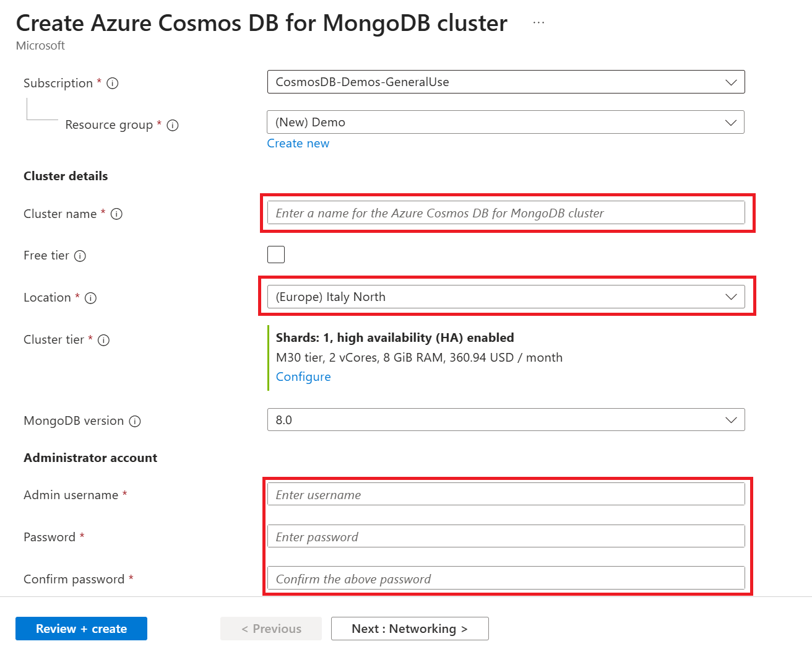The height and width of the screenshot is (649, 812).
Task: Click info icon beside Resource group
Action: click(x=173, y=125)
